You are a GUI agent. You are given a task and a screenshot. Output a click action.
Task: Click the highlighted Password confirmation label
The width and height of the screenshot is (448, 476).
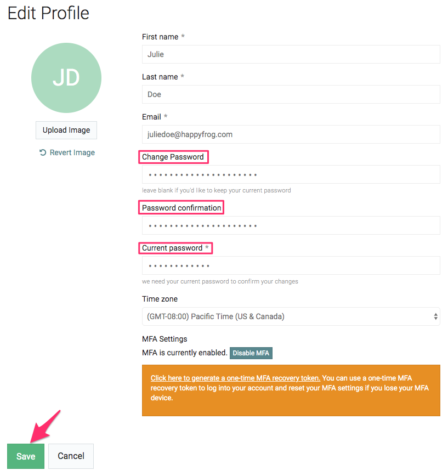tap(182, 208)
